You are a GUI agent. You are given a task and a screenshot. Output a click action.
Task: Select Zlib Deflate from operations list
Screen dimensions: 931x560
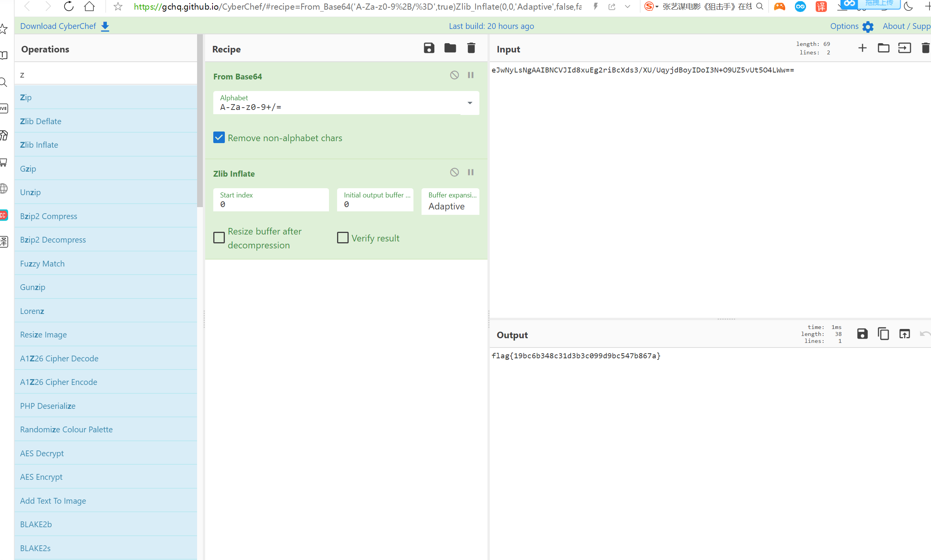[40, 121]
